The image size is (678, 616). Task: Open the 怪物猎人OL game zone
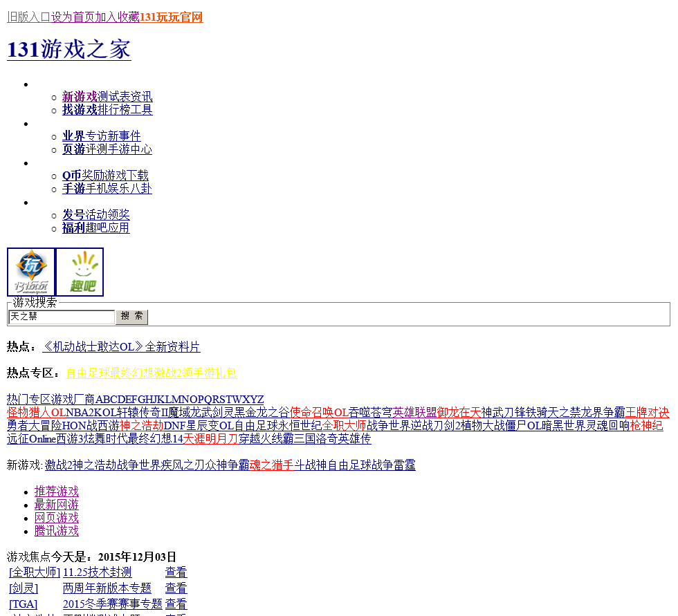[36, 413]
